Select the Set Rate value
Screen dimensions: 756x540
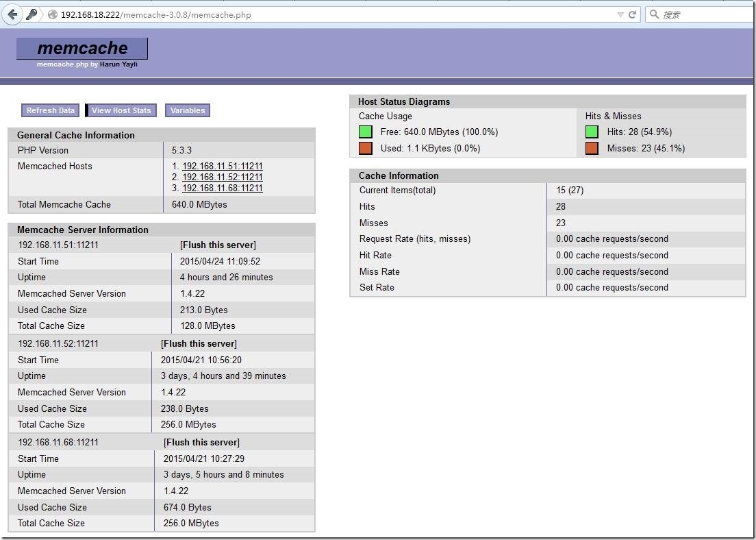point(612,288)
